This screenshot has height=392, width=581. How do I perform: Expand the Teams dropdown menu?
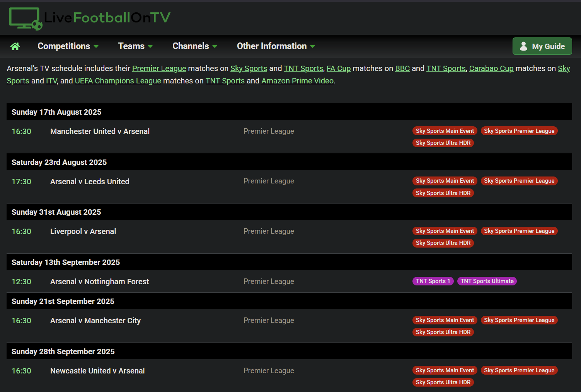135,46
